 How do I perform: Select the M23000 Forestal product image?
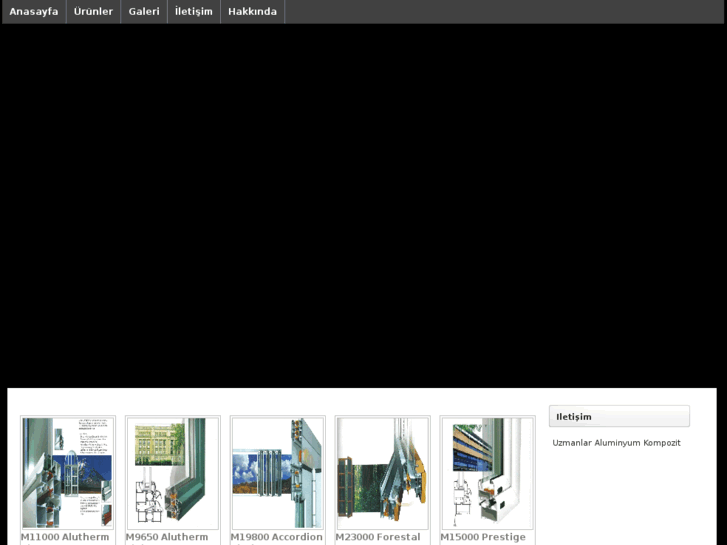tap(383, 473)
